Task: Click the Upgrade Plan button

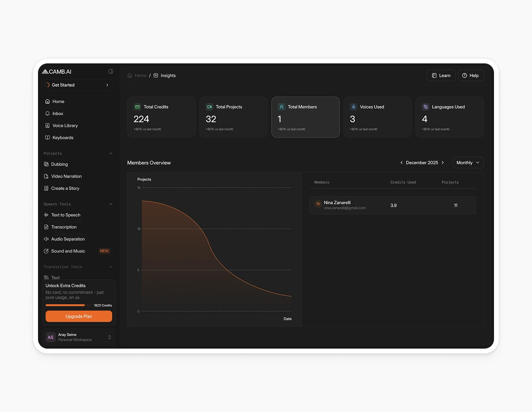Action: (78, 316)
